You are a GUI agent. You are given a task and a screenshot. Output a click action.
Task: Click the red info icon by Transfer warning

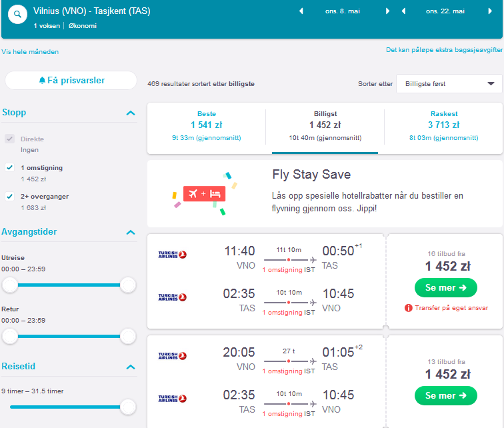[408, 308]
